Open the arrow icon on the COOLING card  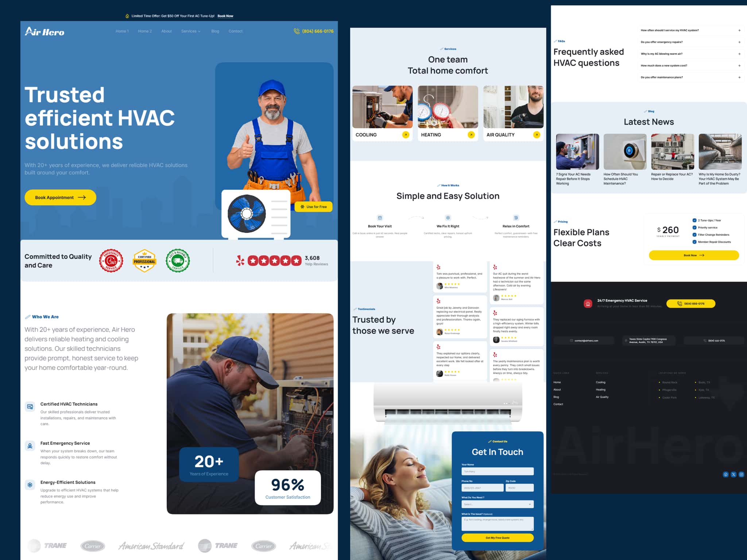[x=406, y=135]
